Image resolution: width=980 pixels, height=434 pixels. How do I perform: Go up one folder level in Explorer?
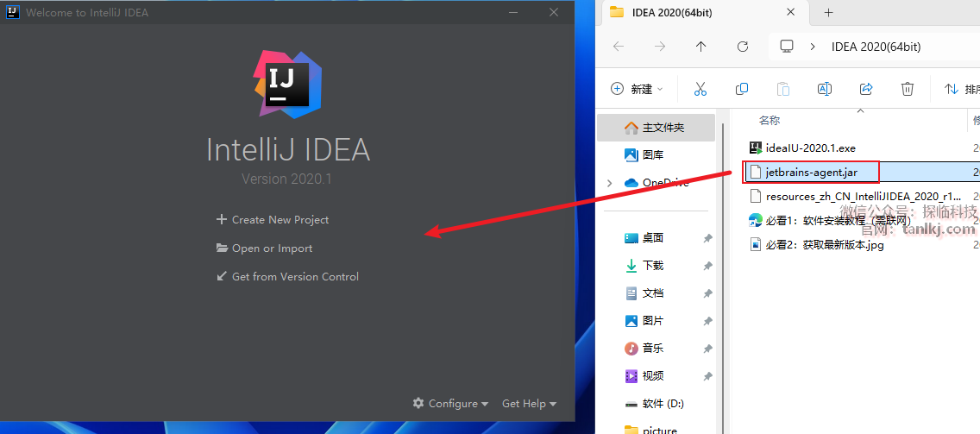click(x=700, y=47)
